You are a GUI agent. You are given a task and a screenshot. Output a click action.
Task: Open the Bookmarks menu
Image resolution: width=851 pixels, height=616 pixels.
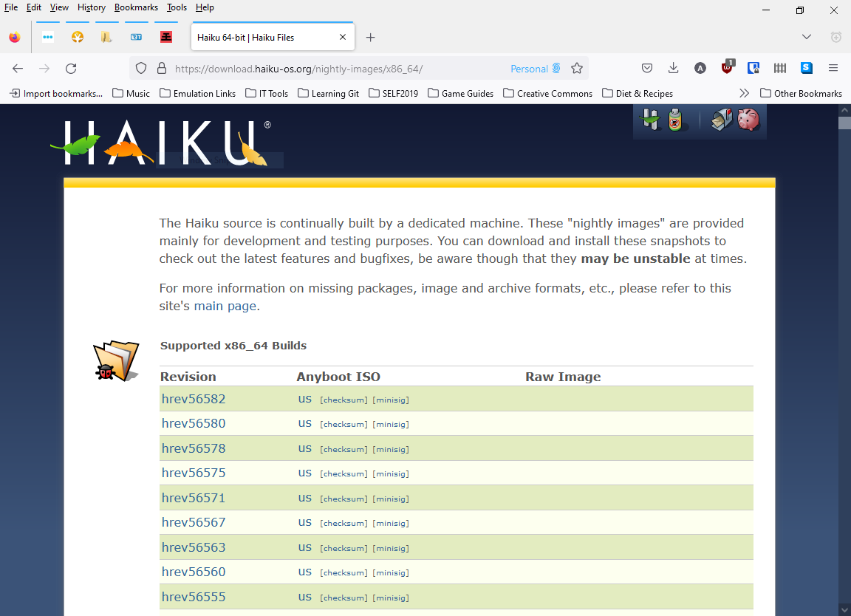pyautogui.click(x=136, y=7)
